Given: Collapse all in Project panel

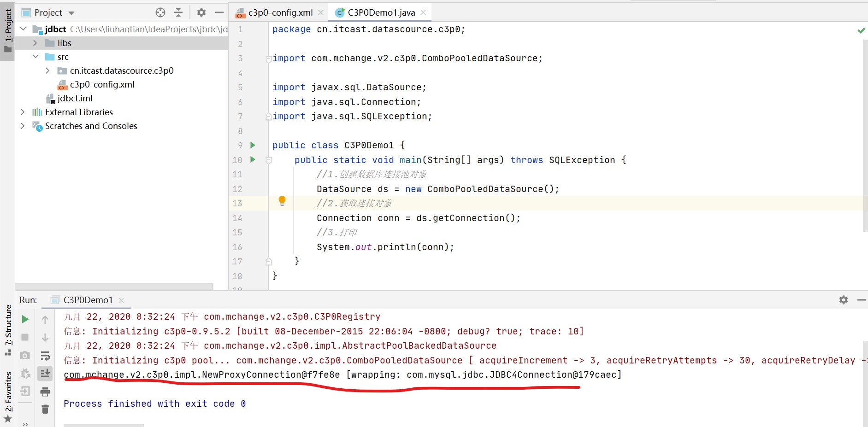Looking at the screenshot, I should tap(178, 12).
